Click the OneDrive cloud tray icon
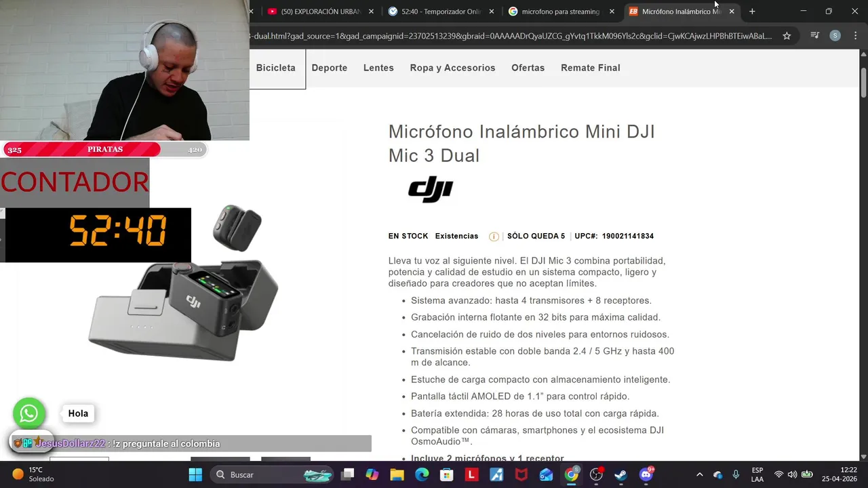 tap(717, 474)
